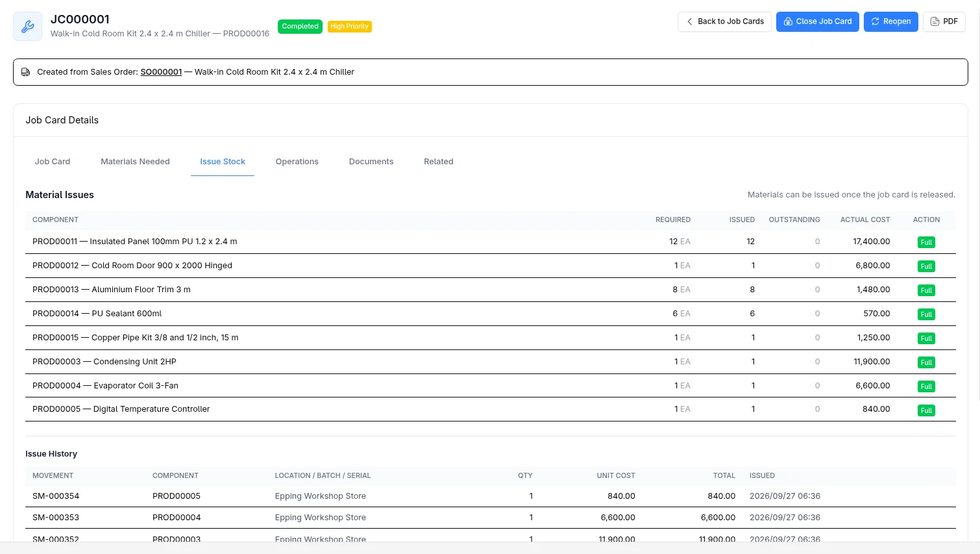Click the OUTSTANDING column header
This screenshot has width=980, height=554.
(794, 220)
